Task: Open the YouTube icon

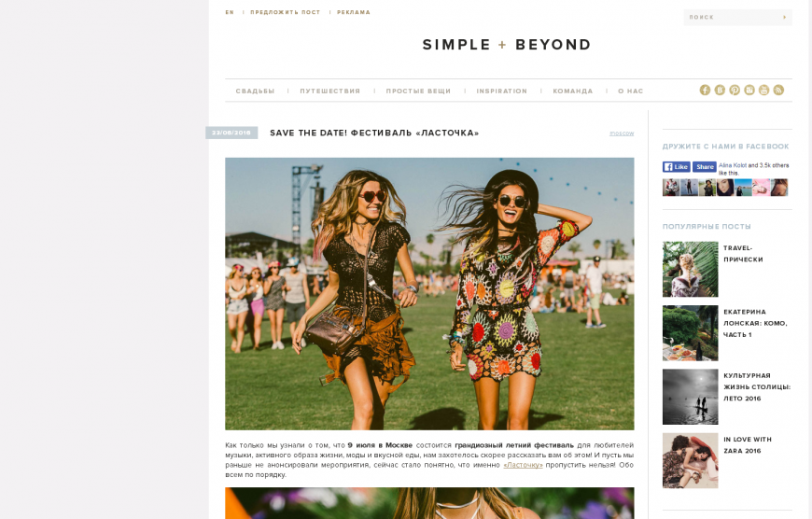Action: click(763, 91)
